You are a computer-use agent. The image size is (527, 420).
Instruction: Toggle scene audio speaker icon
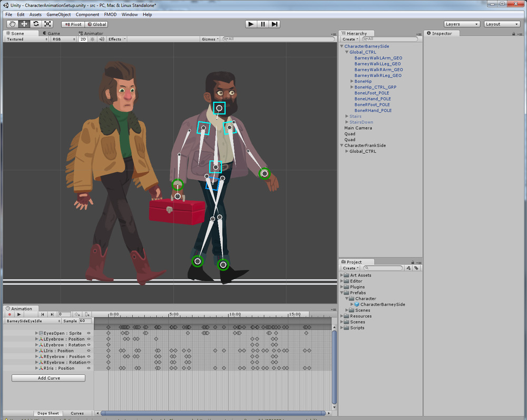102,40
